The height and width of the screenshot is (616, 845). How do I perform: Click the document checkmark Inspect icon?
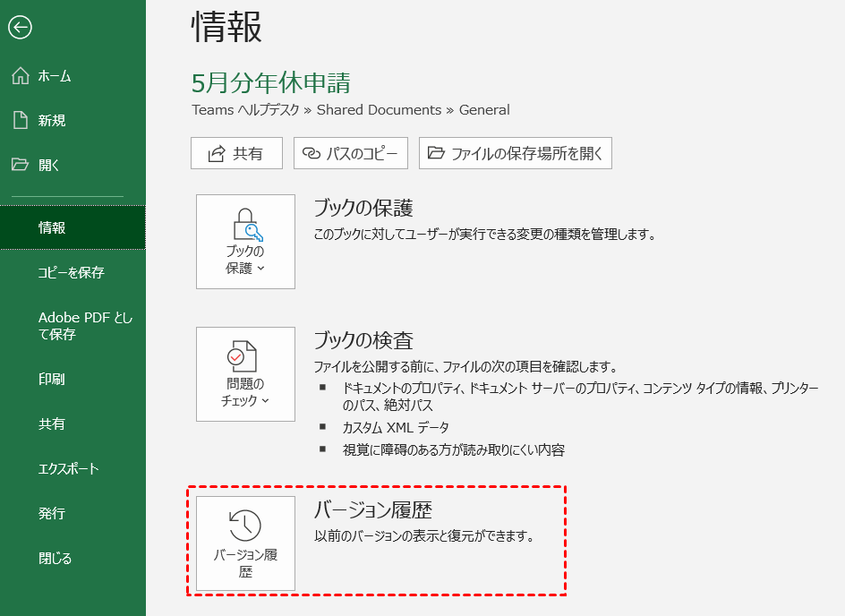click(x=244, y=356)
